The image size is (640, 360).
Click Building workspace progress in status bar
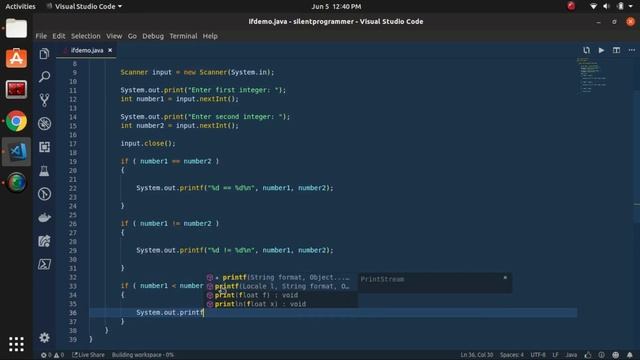143,355
